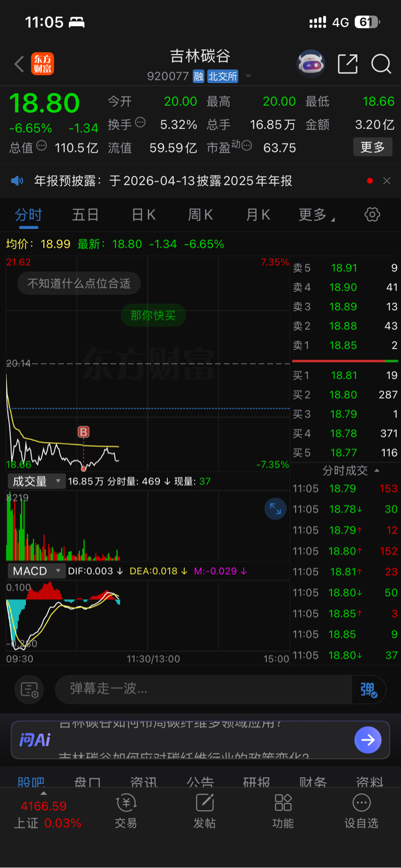Send the AI question with the arrow button
Screen dimensions: 401x868
pos(368,740)
